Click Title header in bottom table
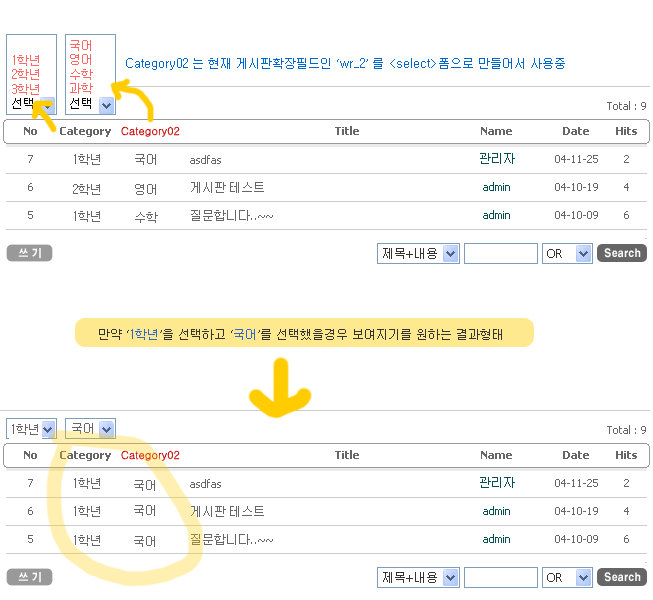653x600 pixels. (x=347, y=455)
